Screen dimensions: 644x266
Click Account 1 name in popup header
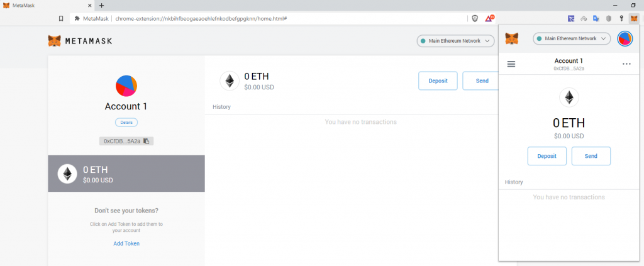(x=569, y=61)
